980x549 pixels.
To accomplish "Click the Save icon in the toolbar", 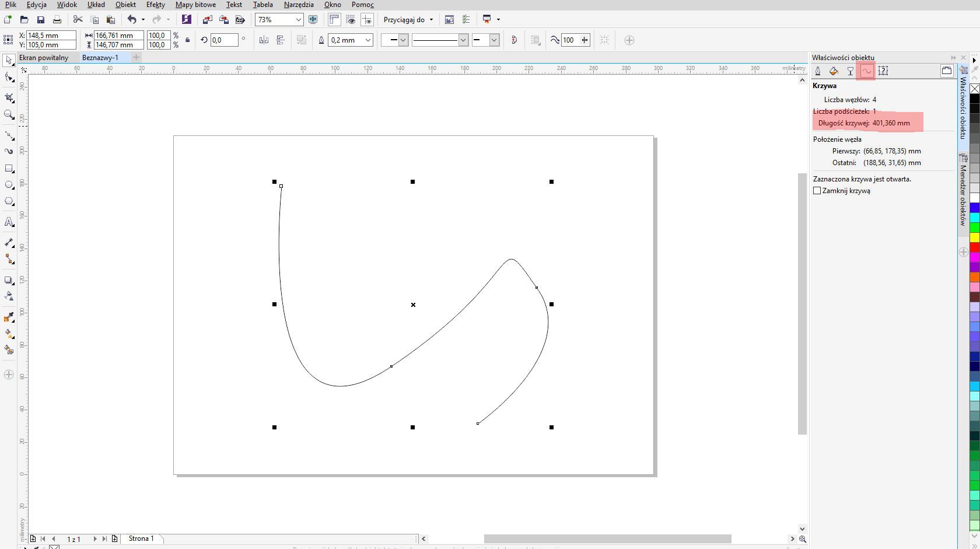I will (x=40, y=20).
